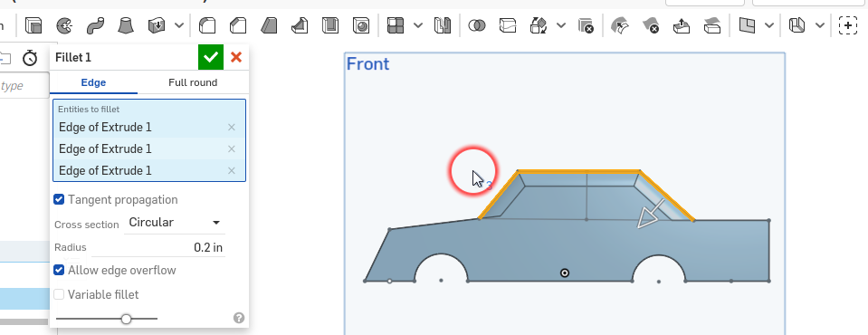Select the Rib tool
Image resolution: width=868 pixels, height=335 pixels.
300,25
